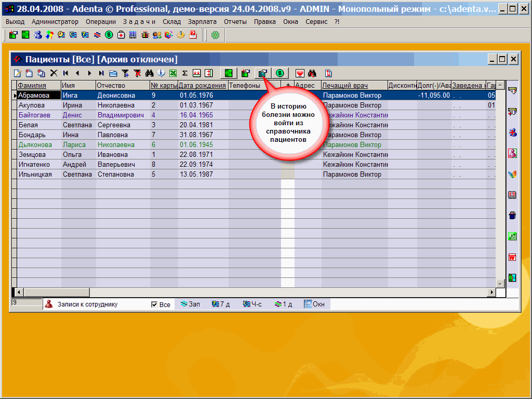Open the "Сервис" menu
This screenshot has height=399, width=532.
[316, 21]
